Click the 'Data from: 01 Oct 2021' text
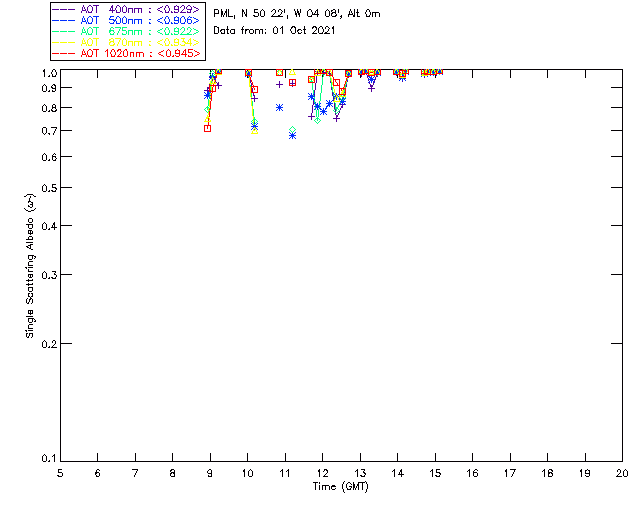The image size is (640, 512). [x=274, y=31]
